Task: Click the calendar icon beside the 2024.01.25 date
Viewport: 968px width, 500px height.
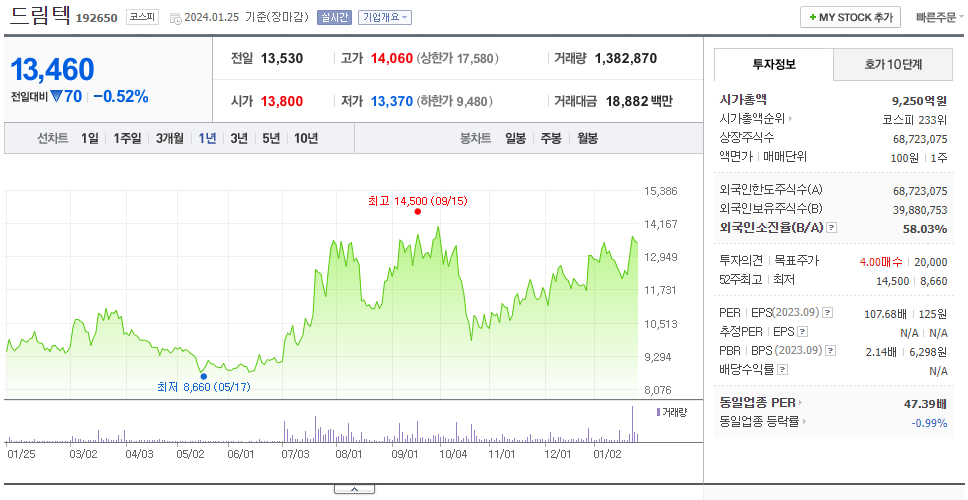Action: click(175, 18)
